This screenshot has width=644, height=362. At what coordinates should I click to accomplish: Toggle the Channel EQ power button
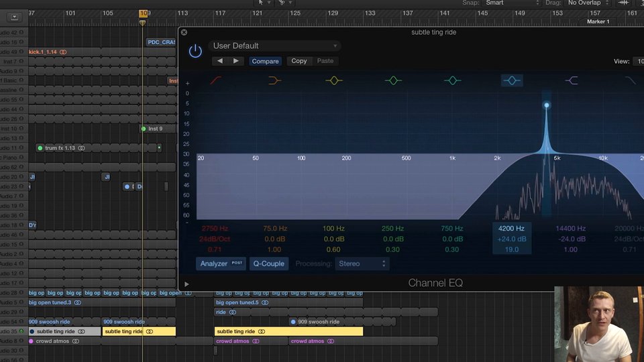[195, 52]
